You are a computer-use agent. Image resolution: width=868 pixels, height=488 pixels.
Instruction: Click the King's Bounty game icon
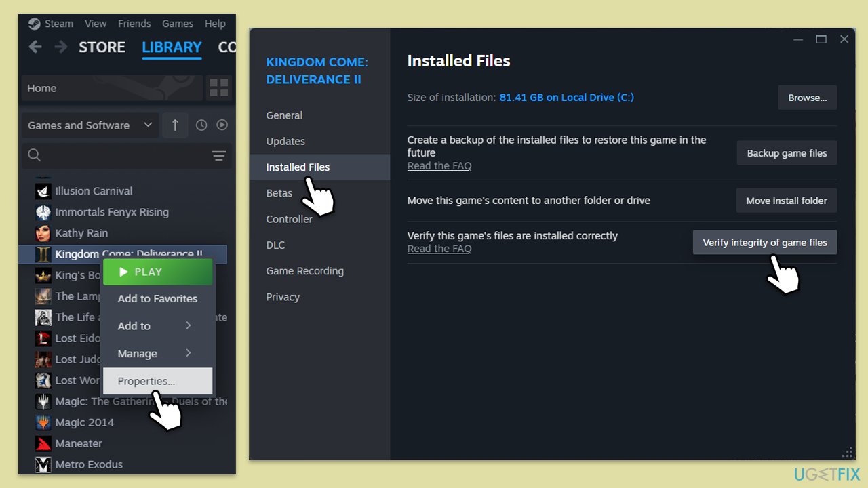pos(43,275)
